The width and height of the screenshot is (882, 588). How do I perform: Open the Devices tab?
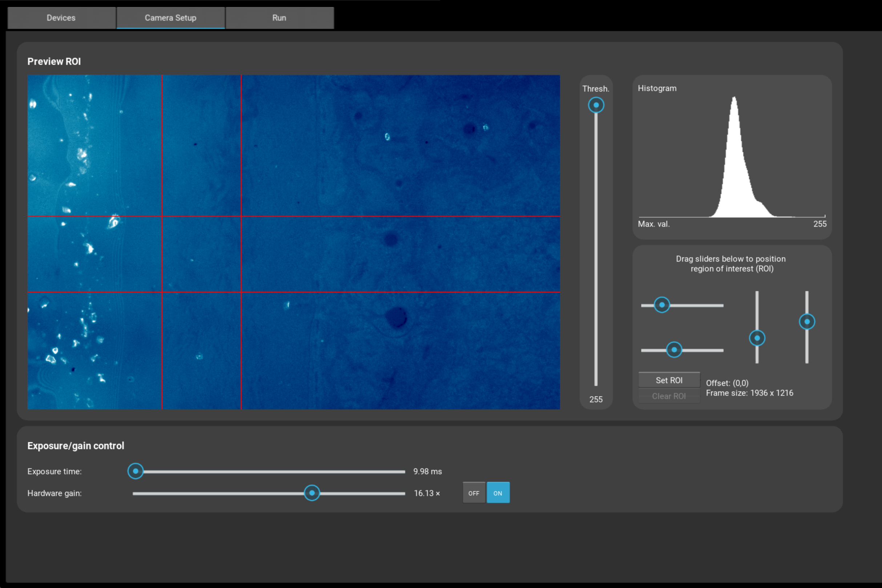pyautogui.click(x=61, y=17)
